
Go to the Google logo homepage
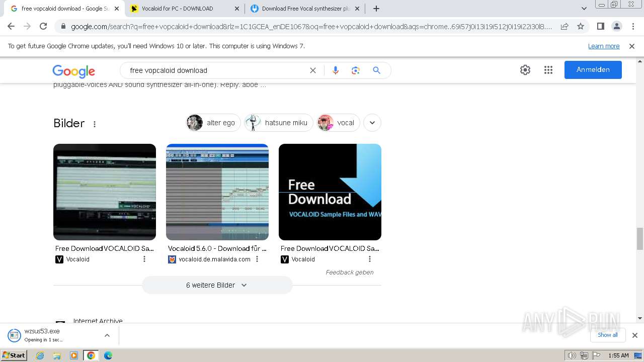[x=73, y=71]
